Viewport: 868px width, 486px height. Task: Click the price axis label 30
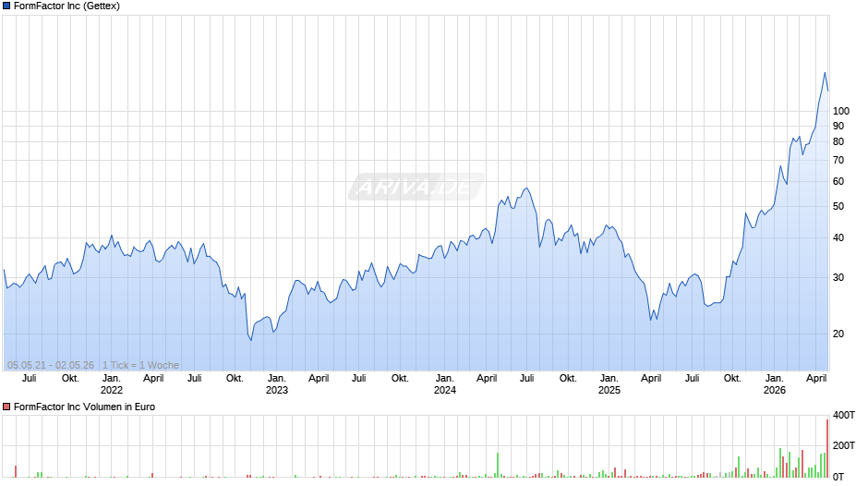tap(838, 278)
